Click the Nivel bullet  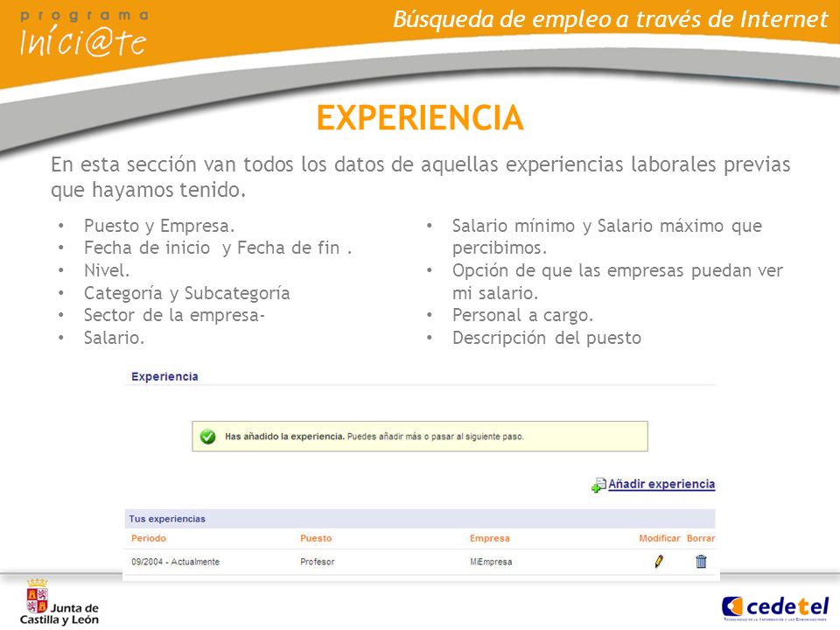coord(107,270)
